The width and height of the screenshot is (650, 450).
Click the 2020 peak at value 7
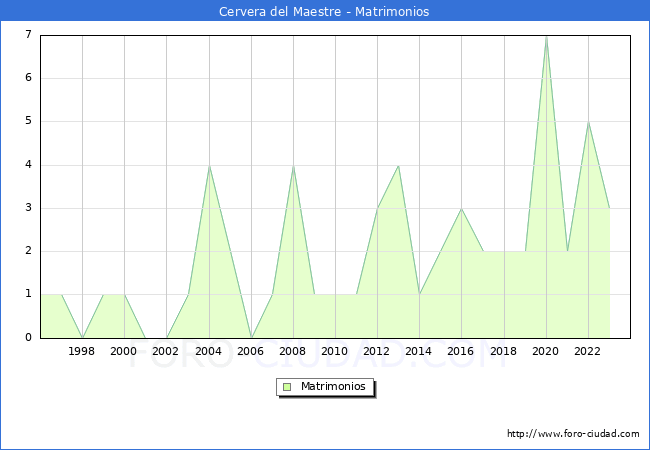546,36
